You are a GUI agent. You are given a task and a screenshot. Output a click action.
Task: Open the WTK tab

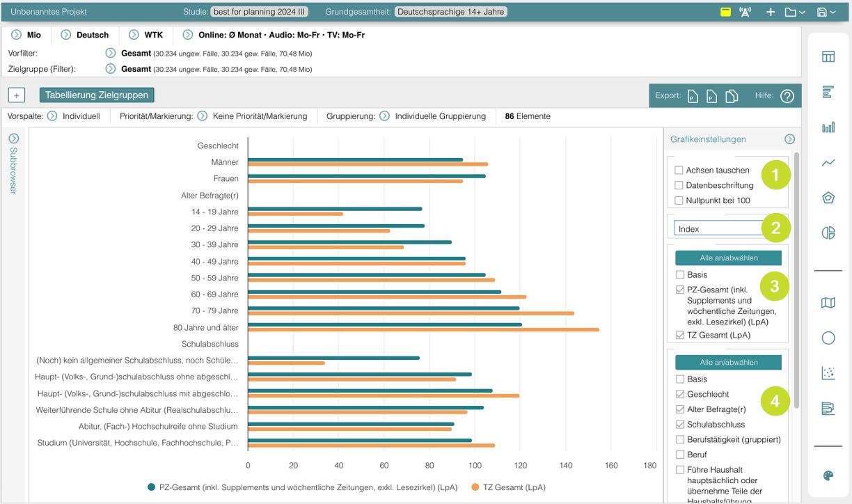pos(145,35)
